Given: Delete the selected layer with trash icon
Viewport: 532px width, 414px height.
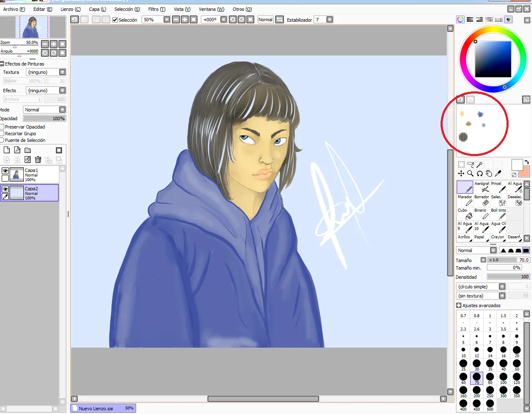Looking at the screenshot, I should (38, 159).
